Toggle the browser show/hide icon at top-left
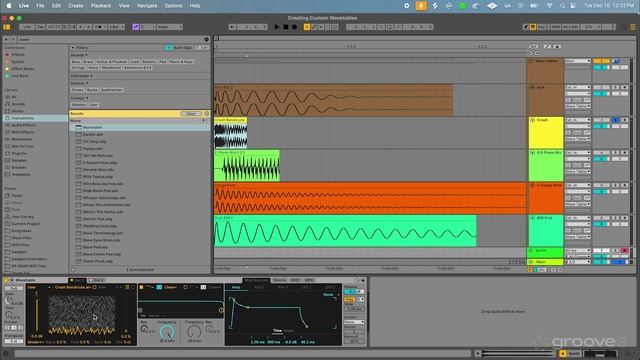 [x=7, y=27]
